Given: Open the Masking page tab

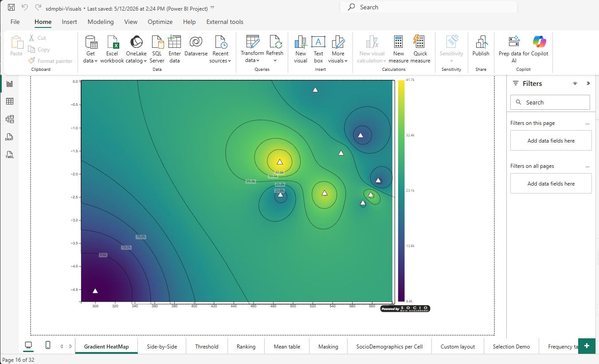Looking at the screenshot, I should pyautogui.click(x=328, y=346).
